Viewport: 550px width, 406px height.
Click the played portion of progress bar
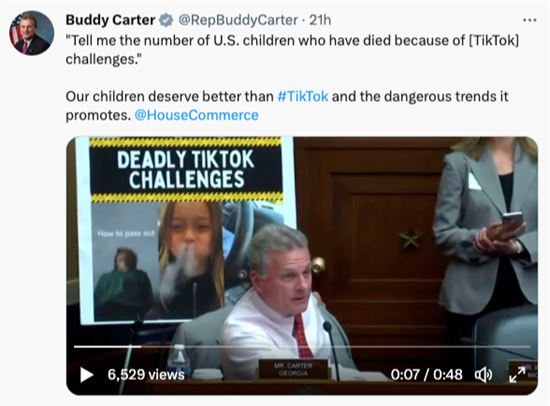(107, 347)
